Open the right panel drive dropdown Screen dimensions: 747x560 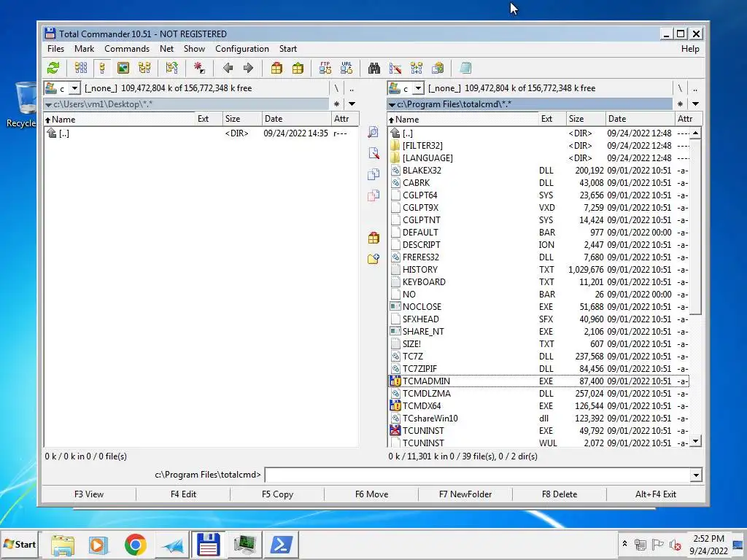coord(418,88)
